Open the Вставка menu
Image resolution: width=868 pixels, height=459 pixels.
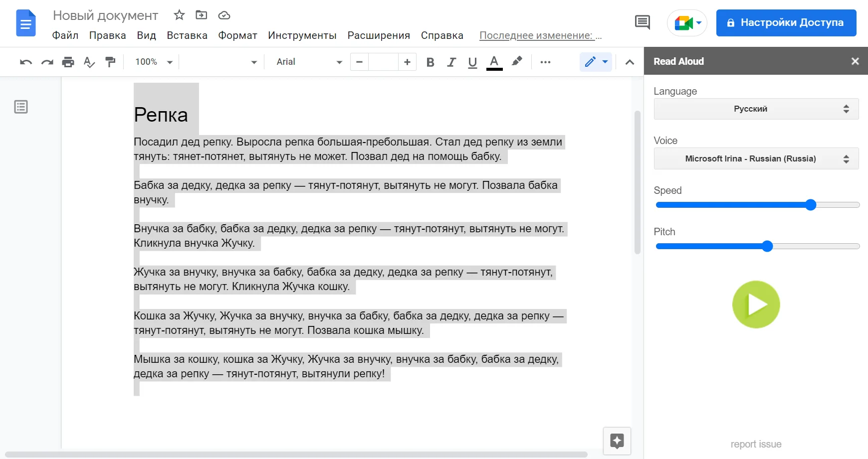(187, 35)
